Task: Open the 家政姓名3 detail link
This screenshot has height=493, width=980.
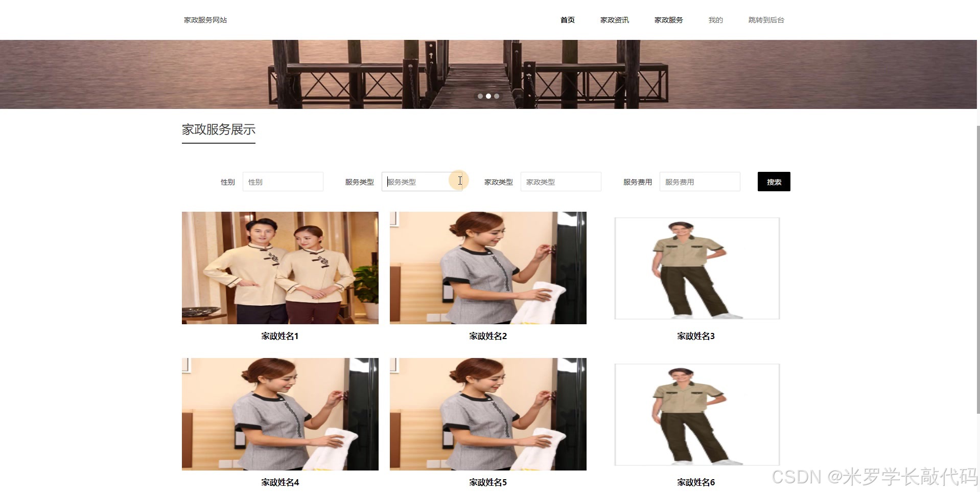Action: 695,336
